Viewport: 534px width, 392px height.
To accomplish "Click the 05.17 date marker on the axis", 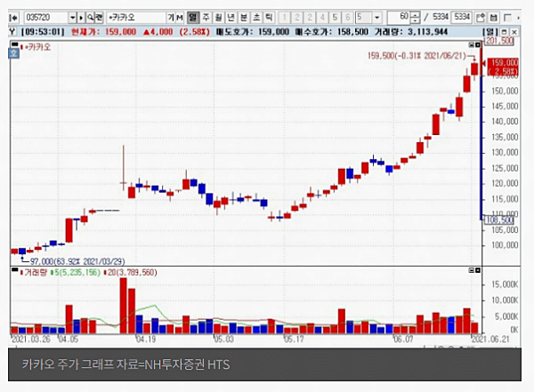I will [294, 340].
